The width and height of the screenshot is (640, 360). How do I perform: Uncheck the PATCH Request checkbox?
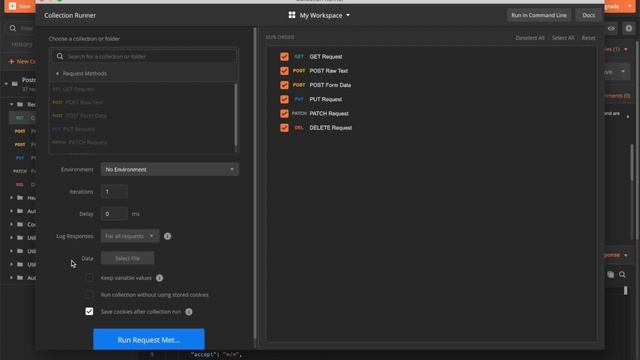pos(284,113)
